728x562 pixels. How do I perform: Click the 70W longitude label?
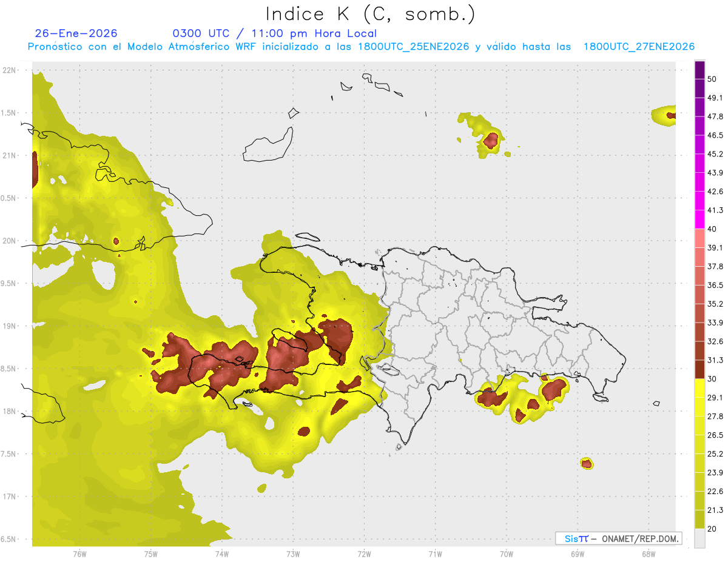tap(507, 554)
